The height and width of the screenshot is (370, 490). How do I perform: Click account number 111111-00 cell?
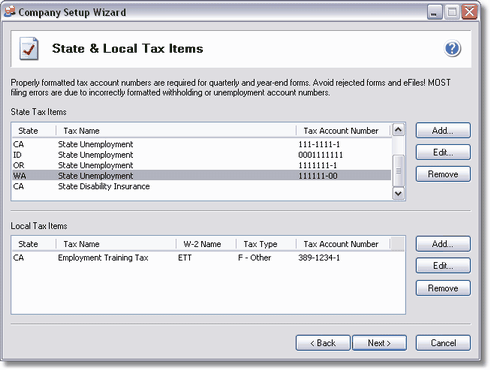point(318,176)
